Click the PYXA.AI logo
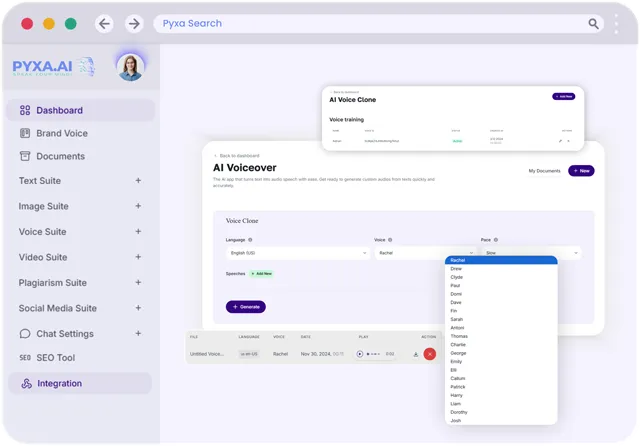This screenshot has width=640, height=446. pos(53,67)
